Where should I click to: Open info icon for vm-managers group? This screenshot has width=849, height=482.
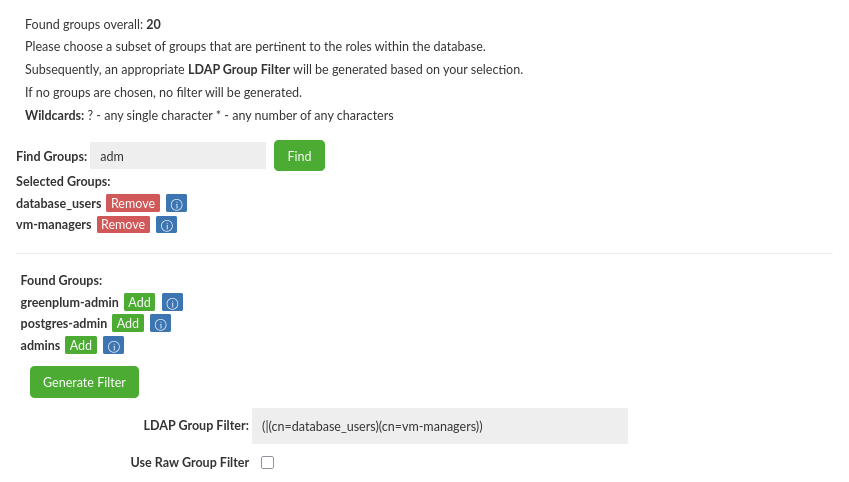click(167, 225)
